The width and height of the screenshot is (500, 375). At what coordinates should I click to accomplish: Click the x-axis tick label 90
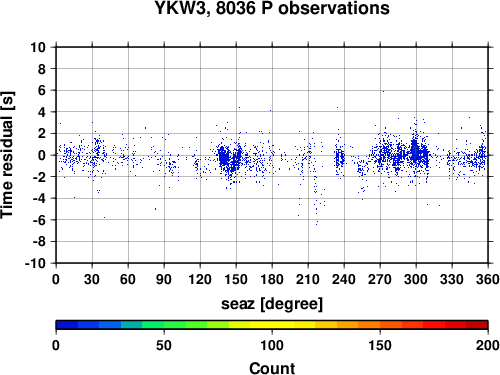(164, 279)
